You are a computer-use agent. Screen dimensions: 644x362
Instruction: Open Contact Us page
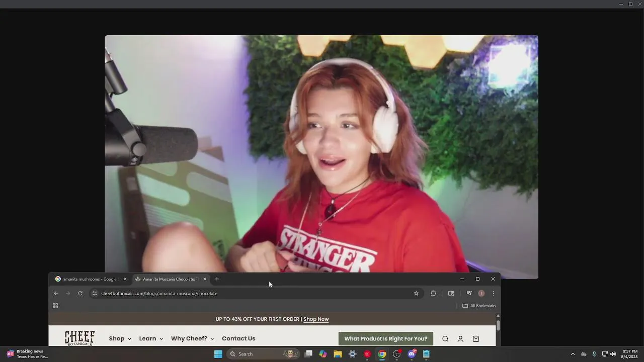tap(238, 339)
